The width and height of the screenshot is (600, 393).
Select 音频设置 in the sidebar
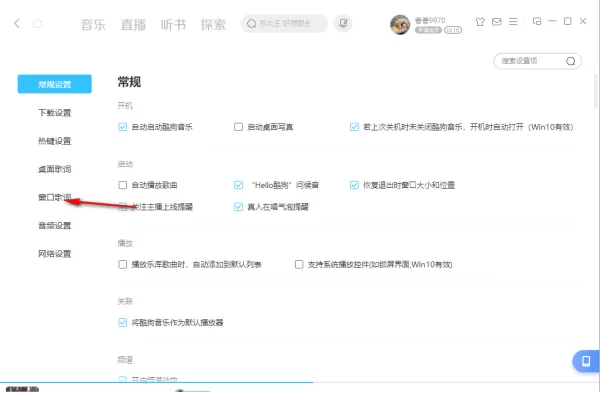point(54,225)
